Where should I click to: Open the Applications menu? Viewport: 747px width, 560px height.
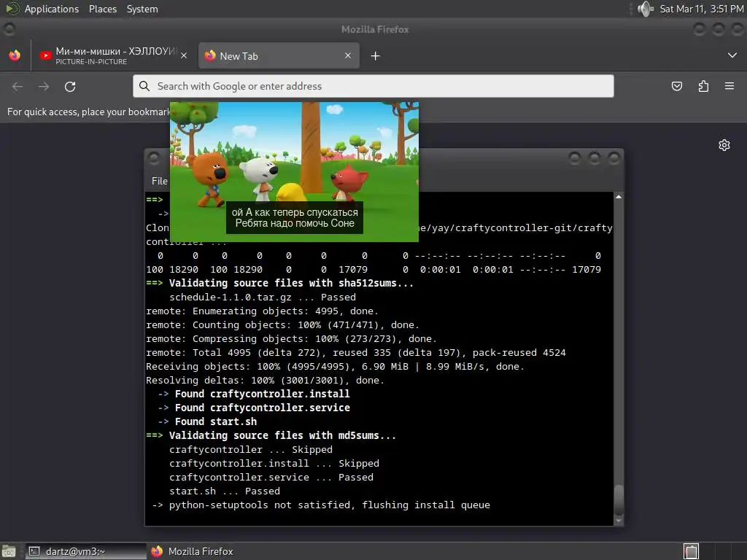(x=52, y=9)
